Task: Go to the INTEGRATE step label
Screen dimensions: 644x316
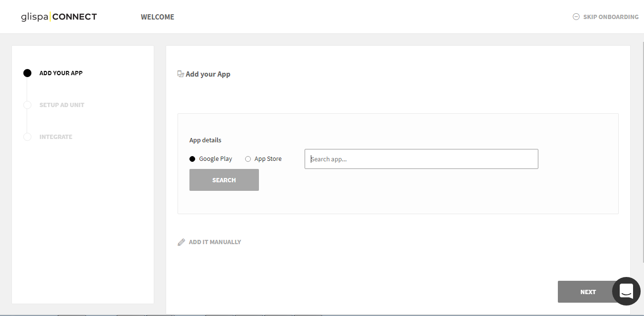Action: click(x=56, y=137)
